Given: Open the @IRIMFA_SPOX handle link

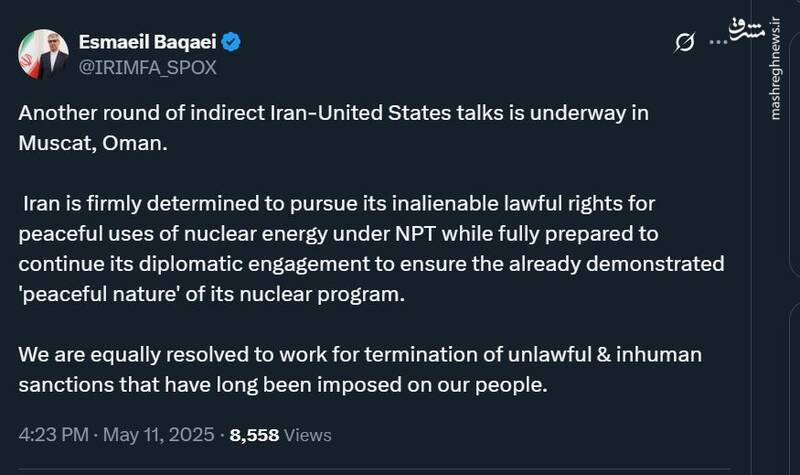Looking at the screenshot, I should tap(147, 67).
